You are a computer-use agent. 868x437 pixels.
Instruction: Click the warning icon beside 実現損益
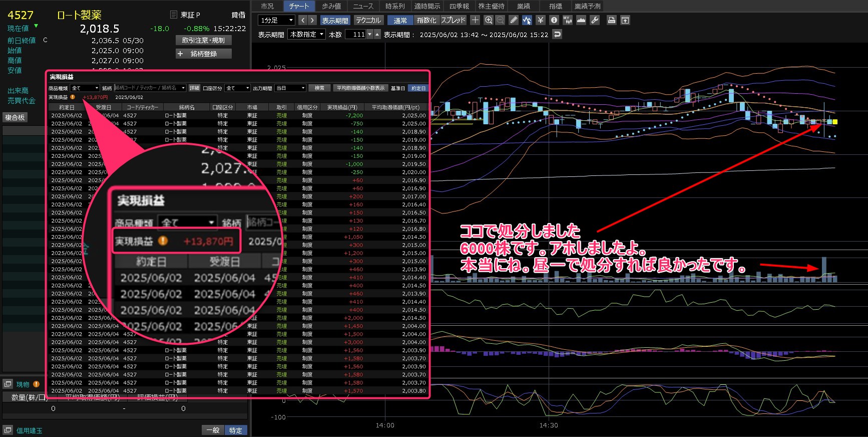73,97
